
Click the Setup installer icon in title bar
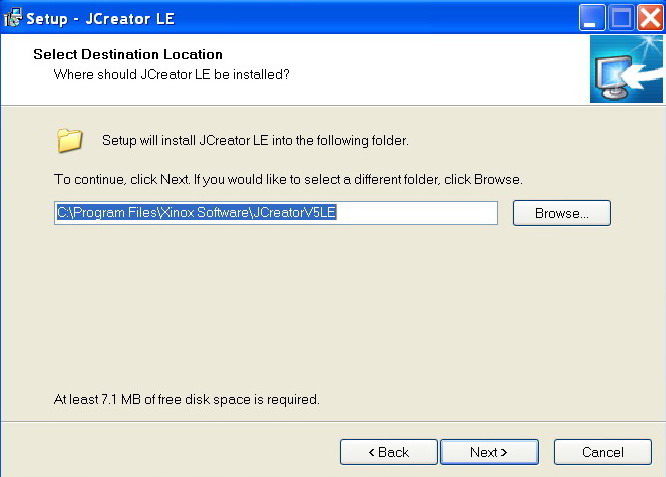pyautogui.click(x=13, y=18)
